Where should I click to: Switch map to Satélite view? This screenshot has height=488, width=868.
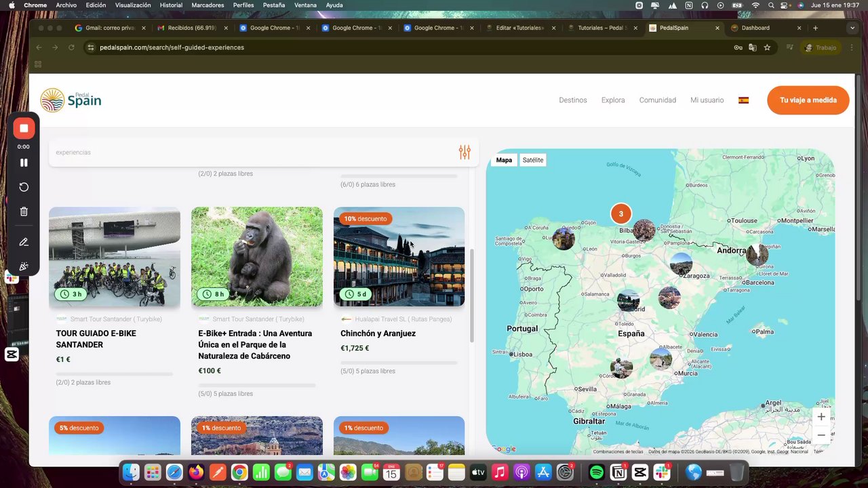(533, 160)
